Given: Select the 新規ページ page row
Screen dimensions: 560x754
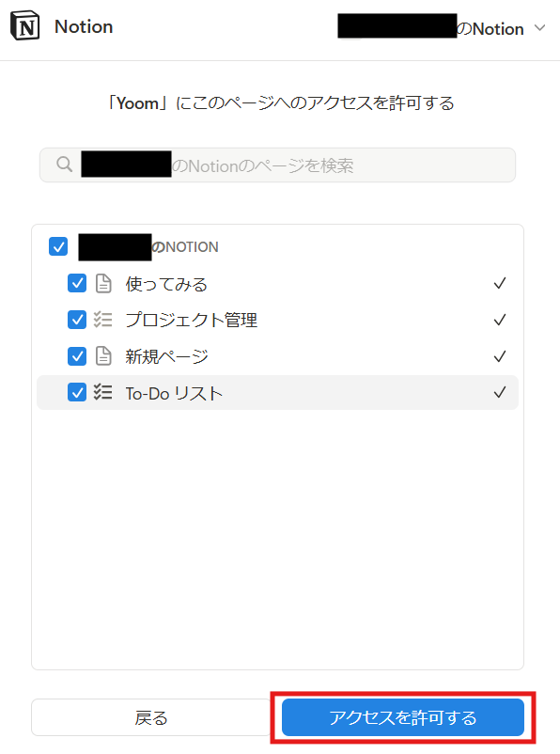Looking at the screenshot, I should [277, 356].
